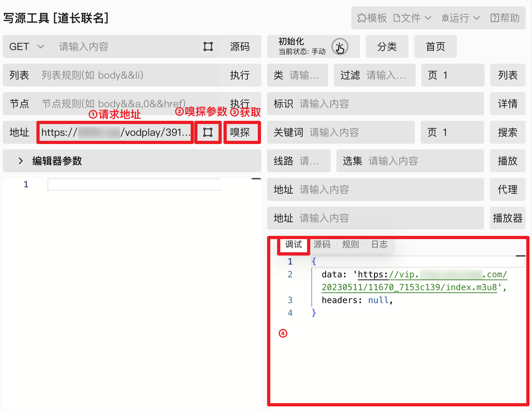
Task: Open the 模板 template menu
Action: click(372, 18)
